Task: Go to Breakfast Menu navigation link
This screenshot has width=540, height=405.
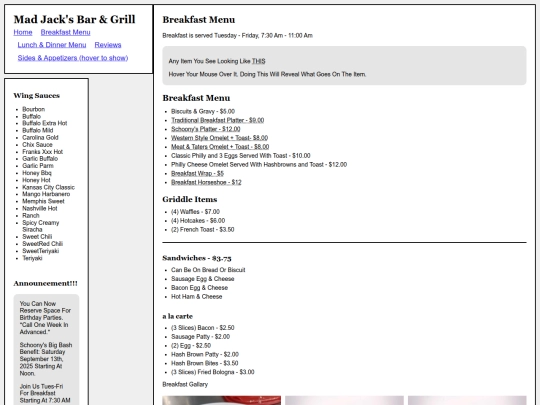Action: pos(65,32)
